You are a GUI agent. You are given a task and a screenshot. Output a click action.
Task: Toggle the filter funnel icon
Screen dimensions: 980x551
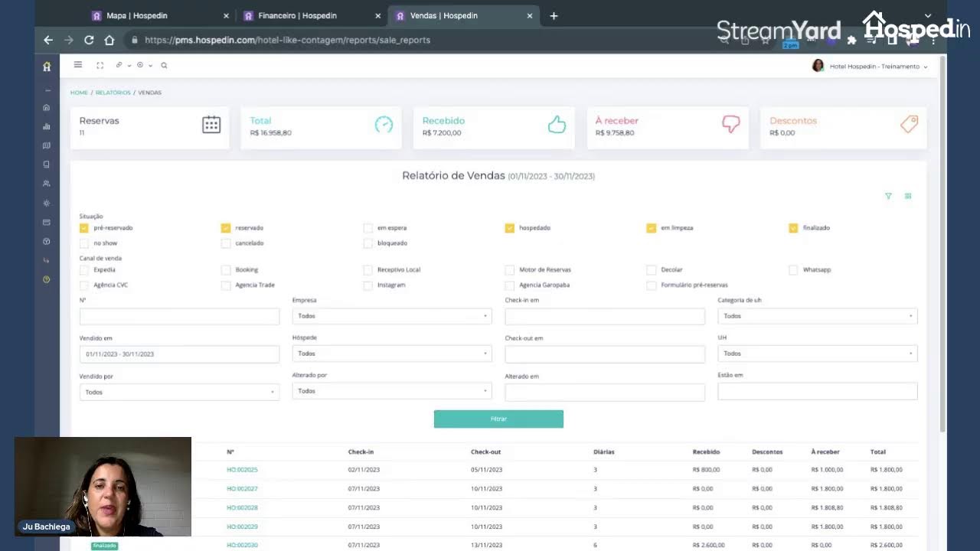click(x=888, y=196)
